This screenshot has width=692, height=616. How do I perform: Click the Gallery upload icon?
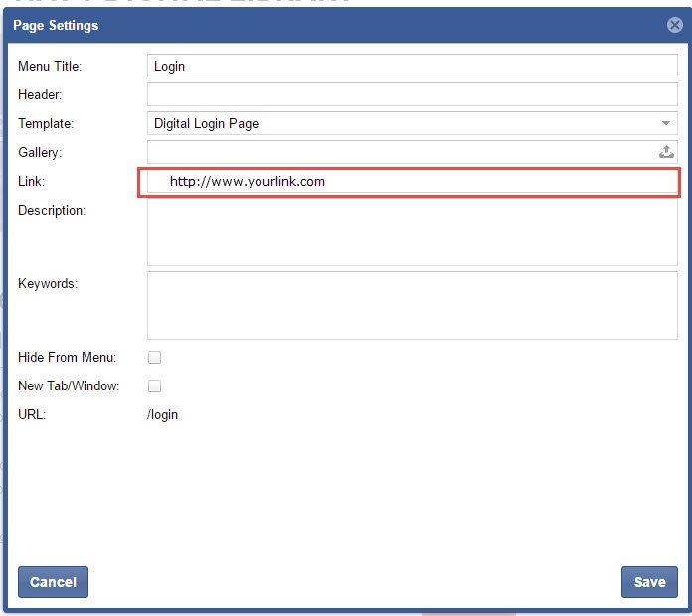click(x=666, y=152)
